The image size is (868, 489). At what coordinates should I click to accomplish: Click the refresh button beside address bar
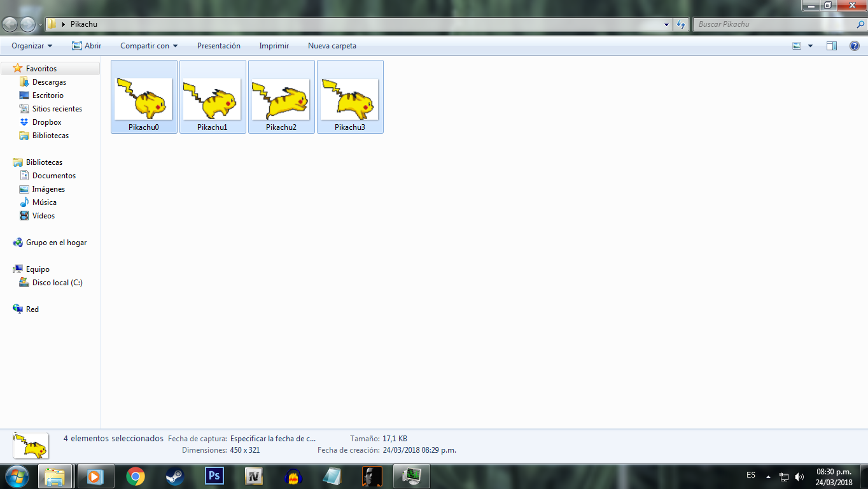(681, 24)
